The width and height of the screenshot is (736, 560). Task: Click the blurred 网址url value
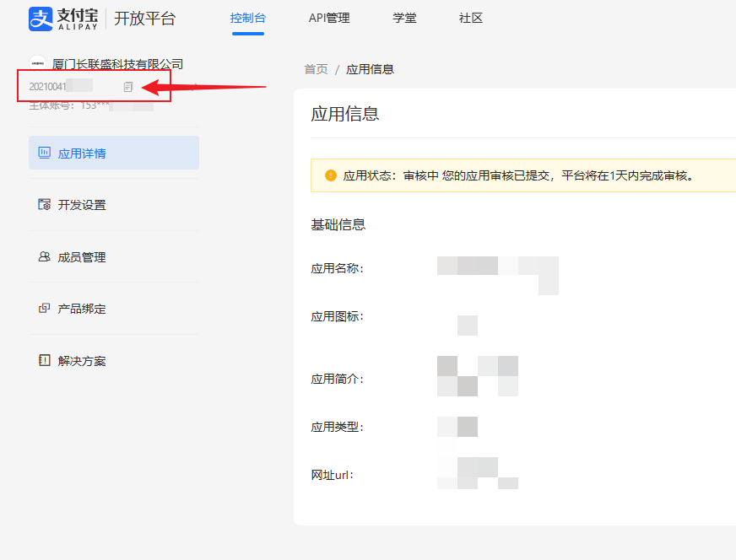pos(477,473)
